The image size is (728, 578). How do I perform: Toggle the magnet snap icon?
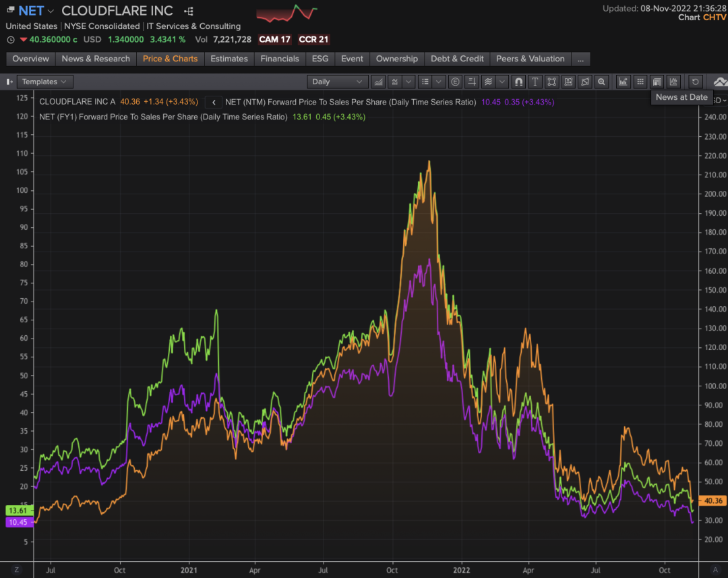click(x=518, y=82)
